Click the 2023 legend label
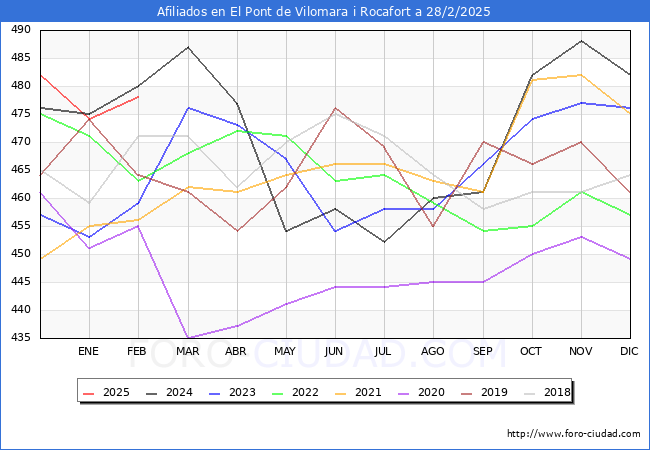 pyautogui.click(x=242, y=392)
